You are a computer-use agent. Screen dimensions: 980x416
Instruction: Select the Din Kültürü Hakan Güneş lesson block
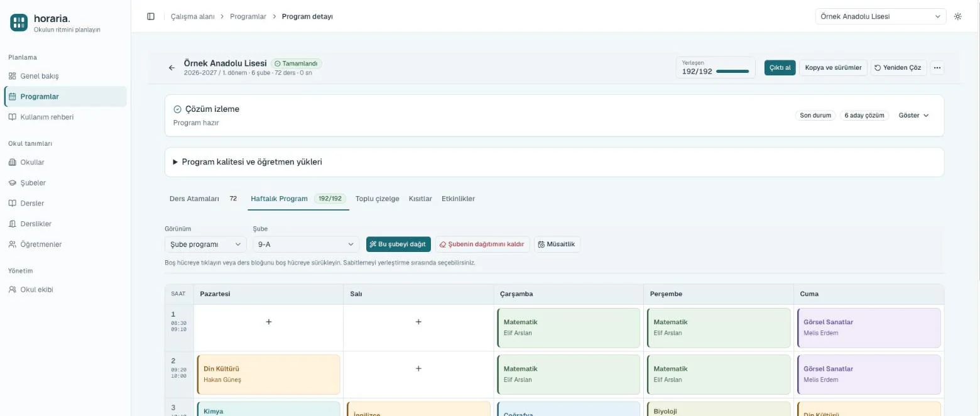[268, 375]
